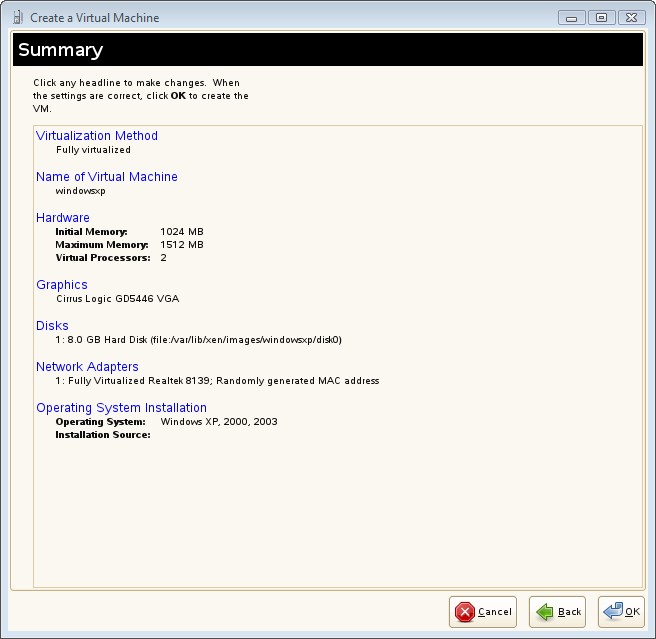The height and width of the screenshot is (639, 656).
Task: Close the Create a Virtual Machine window
Action: 630,17
